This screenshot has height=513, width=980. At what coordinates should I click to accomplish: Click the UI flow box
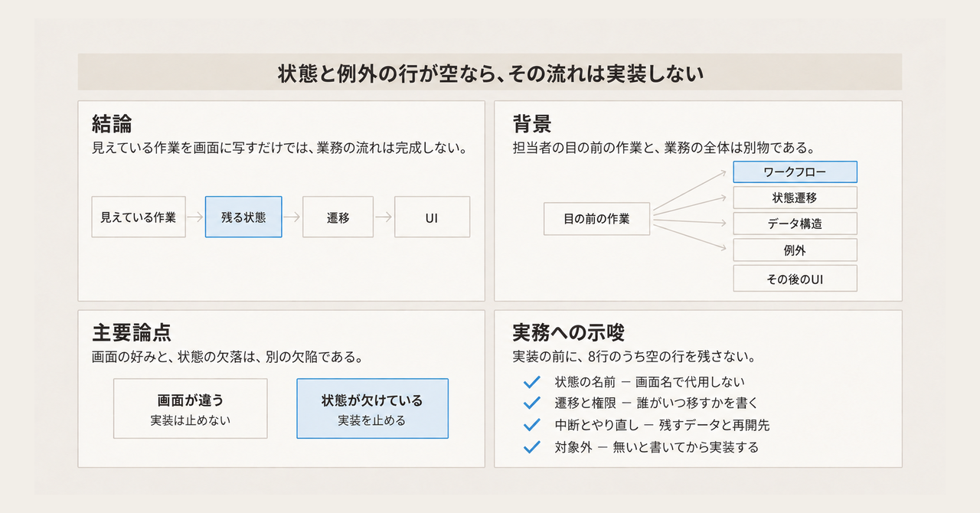click(x=432, y=217)
